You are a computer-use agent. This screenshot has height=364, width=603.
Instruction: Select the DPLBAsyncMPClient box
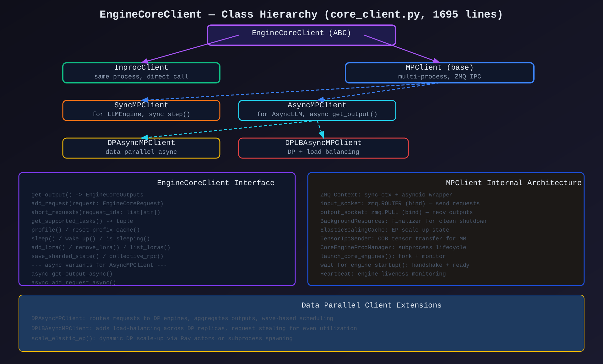click(323, 148)
